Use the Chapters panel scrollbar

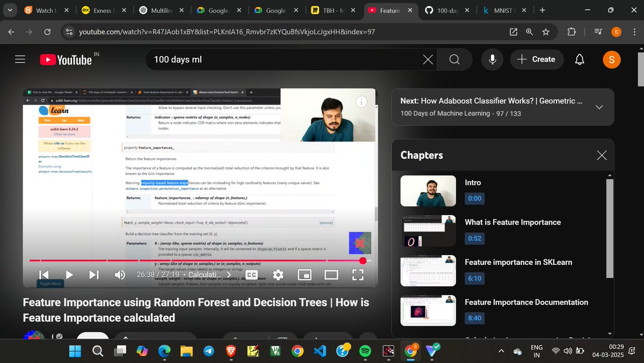[x=609, y=228]
